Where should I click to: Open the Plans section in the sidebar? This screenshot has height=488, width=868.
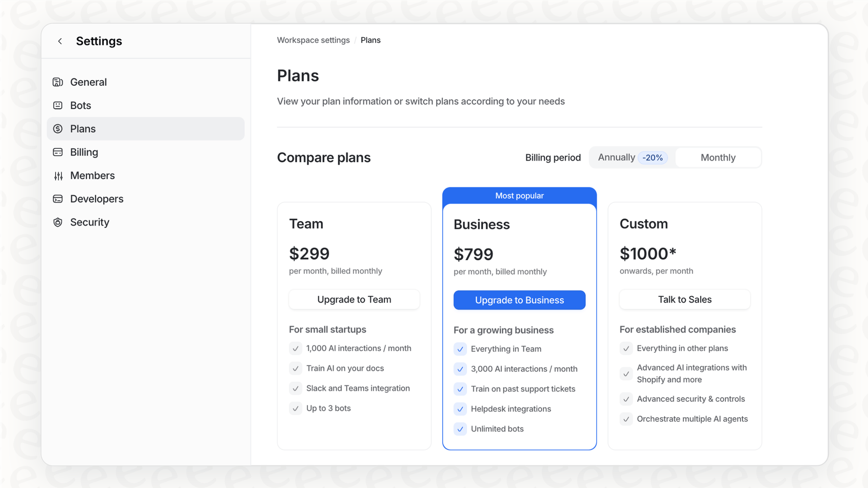(x=83, y=129)
